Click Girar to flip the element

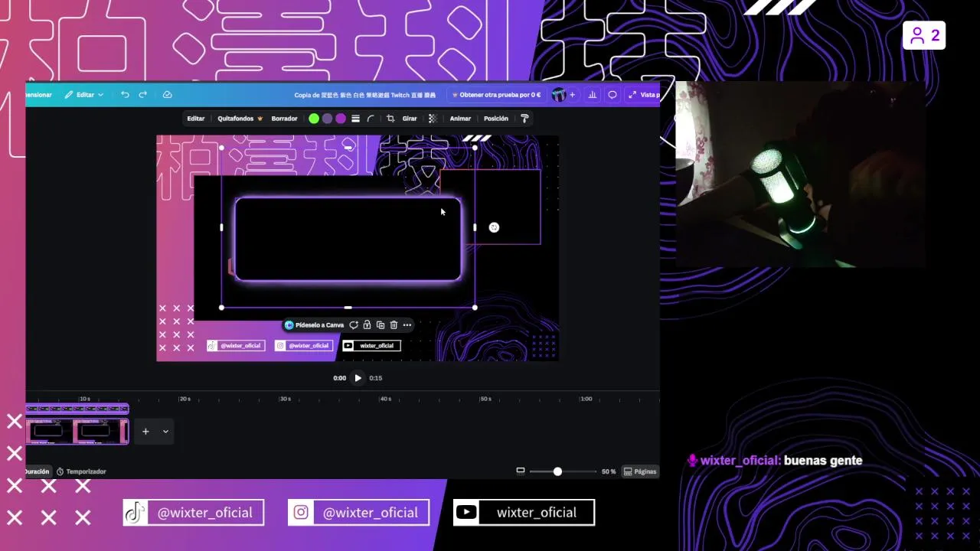coord(410,119)
